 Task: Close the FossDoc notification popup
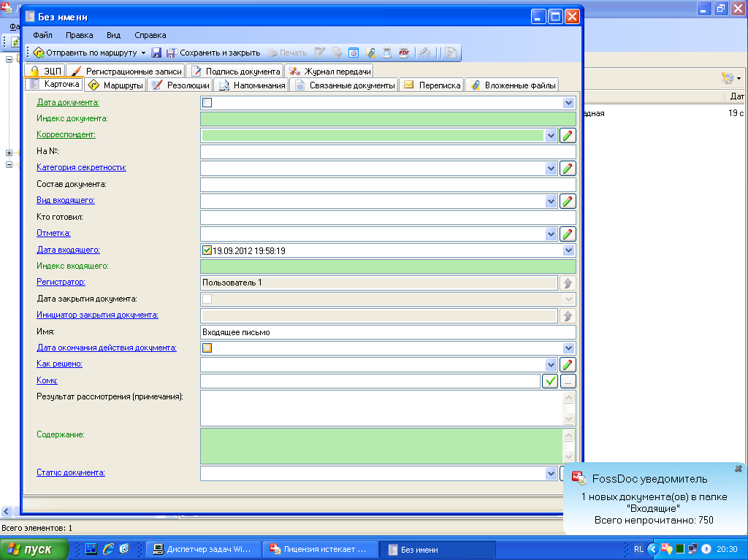click(738, 468)
